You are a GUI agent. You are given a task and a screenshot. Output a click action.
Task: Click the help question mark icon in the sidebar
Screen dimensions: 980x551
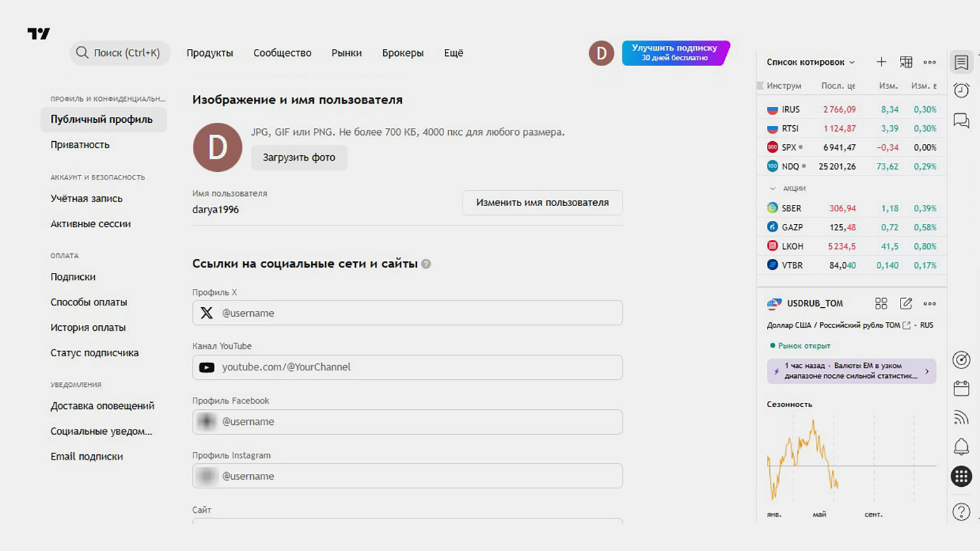point(961,512)
